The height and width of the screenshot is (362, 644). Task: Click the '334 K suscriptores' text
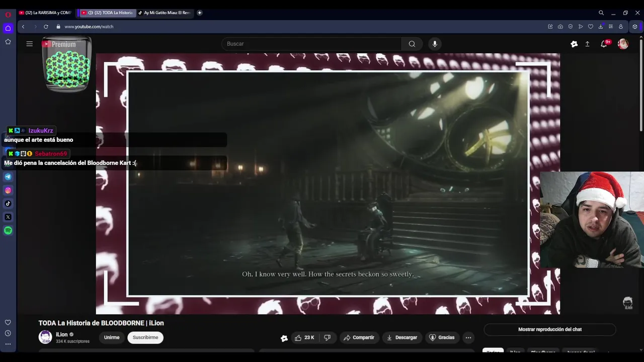click(72, 341)
